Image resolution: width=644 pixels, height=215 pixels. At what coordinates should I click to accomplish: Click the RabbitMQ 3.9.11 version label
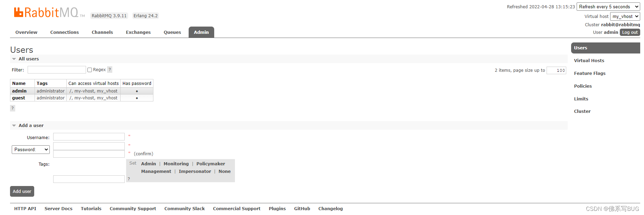(109, 16)
